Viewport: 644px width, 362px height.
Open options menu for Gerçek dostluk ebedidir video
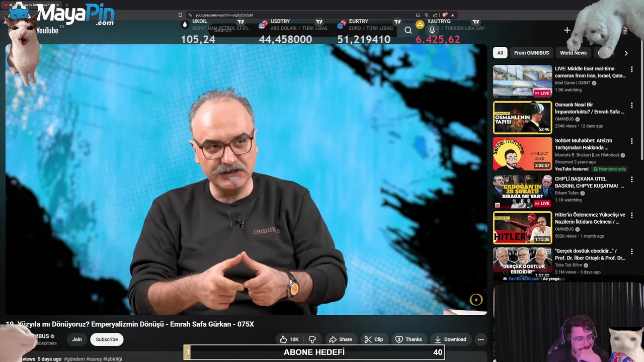pos(631,252)
